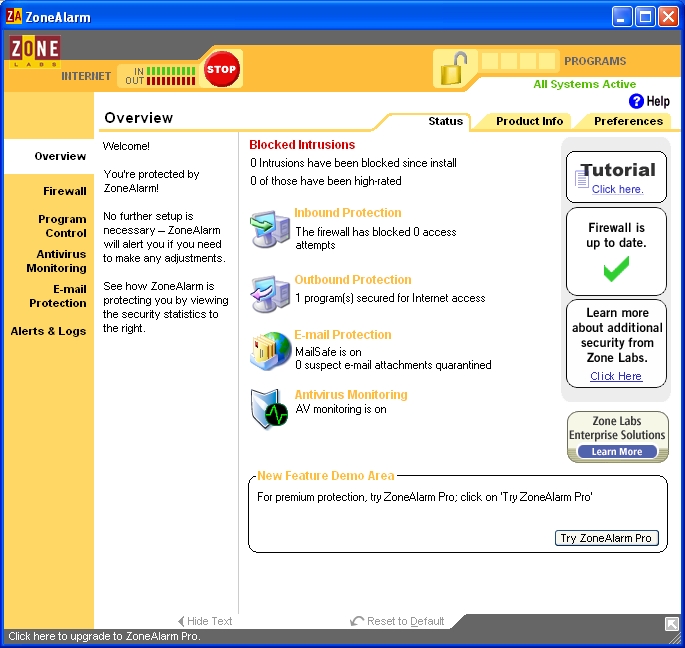
Task: Click the Tutorial document icon
Action: pos(581,179)
